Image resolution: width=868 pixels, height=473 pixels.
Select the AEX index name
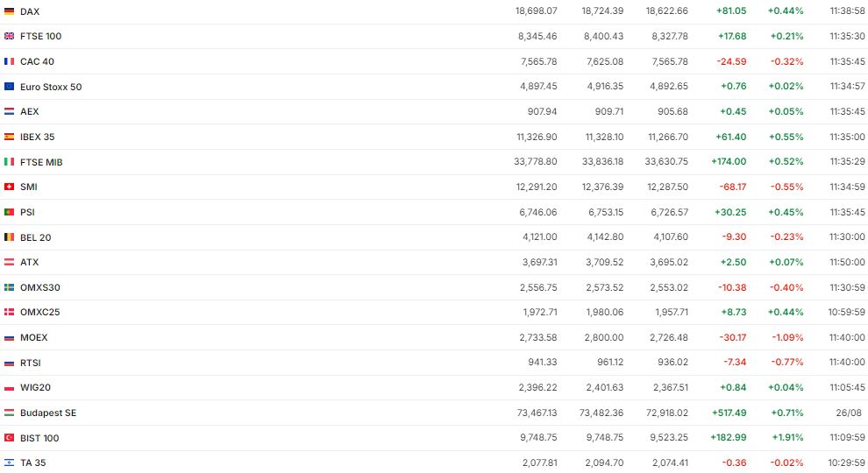29,111
